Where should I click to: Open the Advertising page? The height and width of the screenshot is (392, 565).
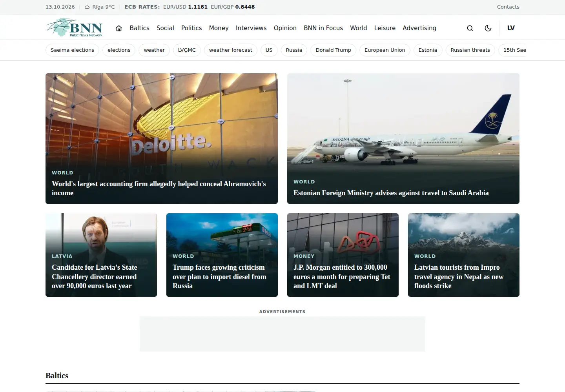coord(419,28)
